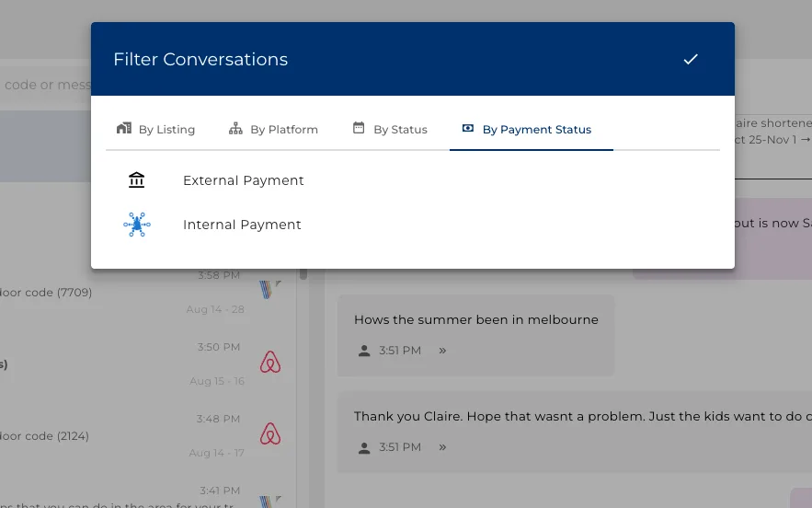Screen dimensions: 812x508
Task: Click the Filter Conversations dialog title
Action: pos(200,59)
